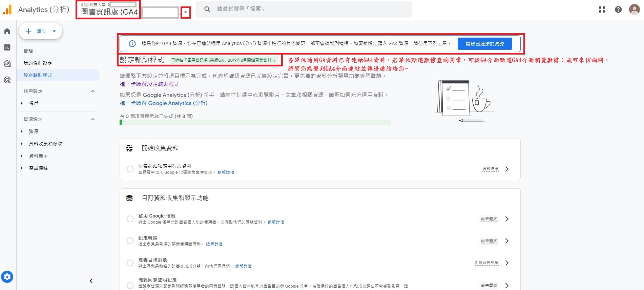644x290 pixels.
Task: Mark 定義目標對象 as complete
Action: click(x=130, y=263)
